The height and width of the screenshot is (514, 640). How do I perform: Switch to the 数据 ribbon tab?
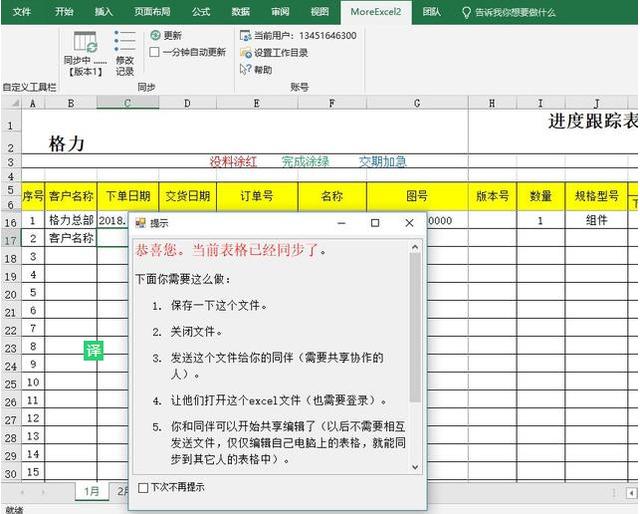[x=240, y=12]
